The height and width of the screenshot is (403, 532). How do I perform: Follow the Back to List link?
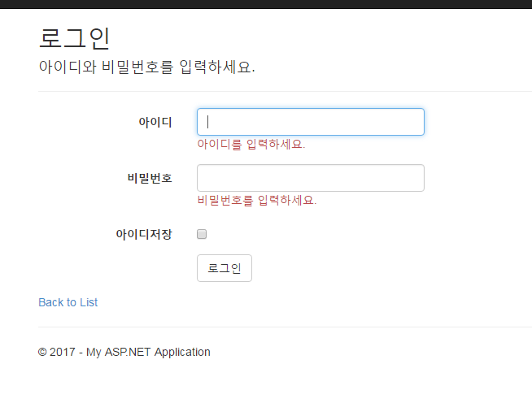(68, 302)
